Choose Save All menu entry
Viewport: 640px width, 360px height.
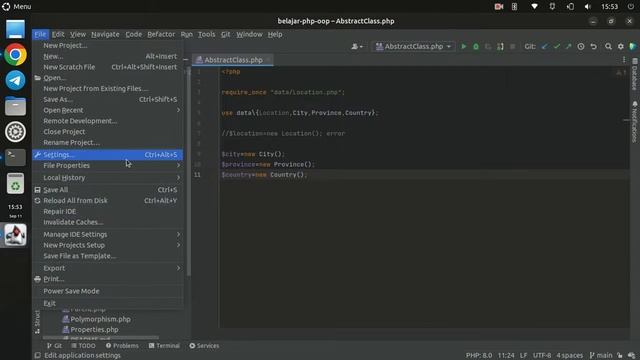pos(108,190)
